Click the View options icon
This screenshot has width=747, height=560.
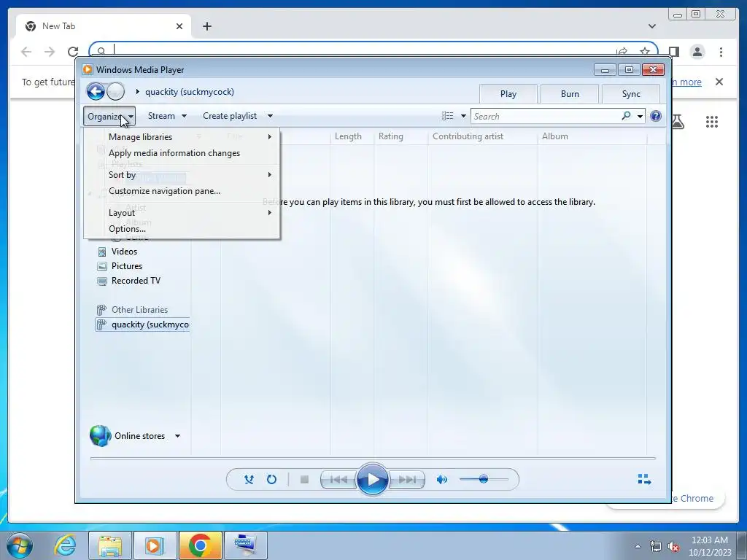pos(448,116)
